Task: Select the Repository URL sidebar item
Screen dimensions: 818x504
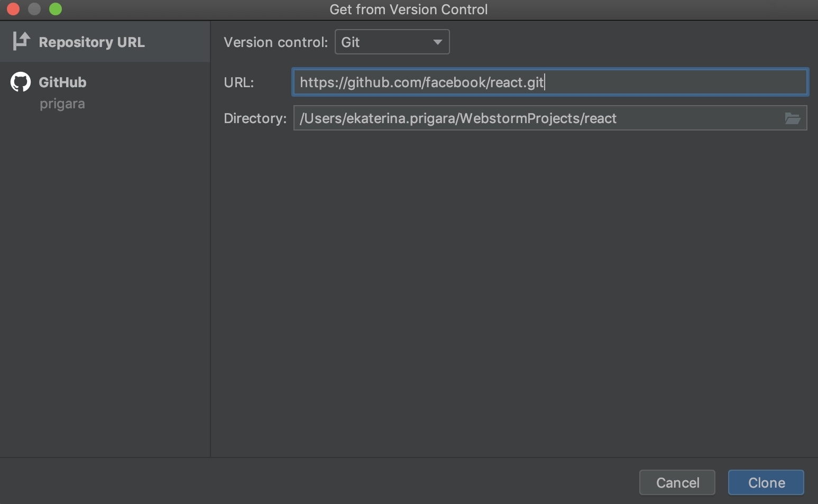Action: 105,42
